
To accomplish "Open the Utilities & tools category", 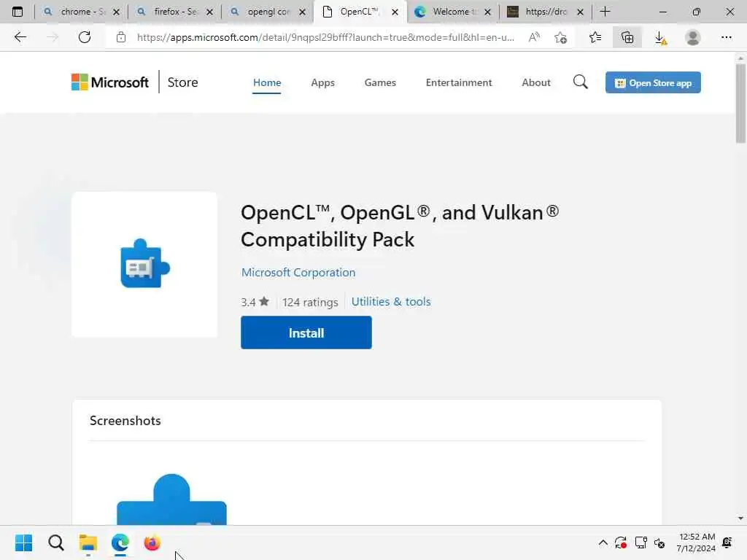I will (391, 301).
